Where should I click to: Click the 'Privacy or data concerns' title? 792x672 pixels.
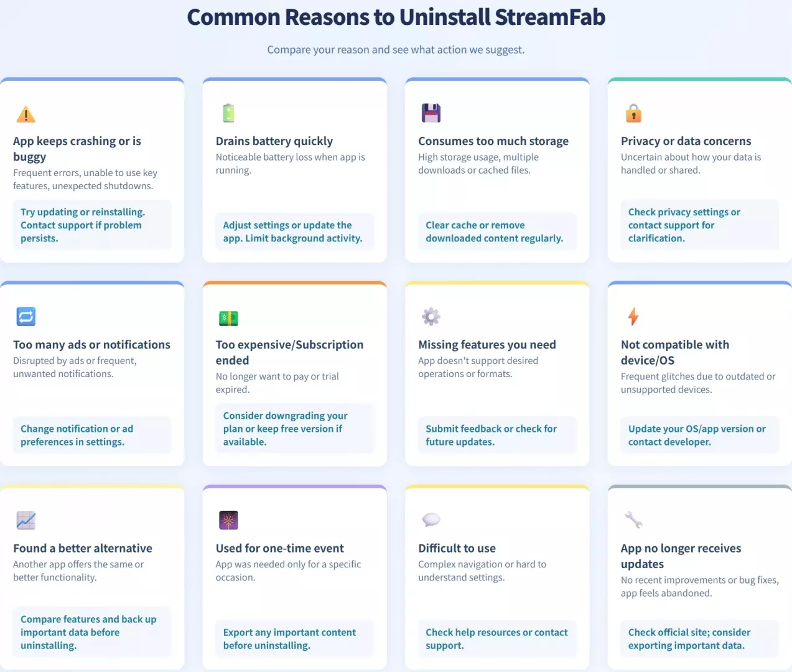pyautogui.click(x=686, y=141)
